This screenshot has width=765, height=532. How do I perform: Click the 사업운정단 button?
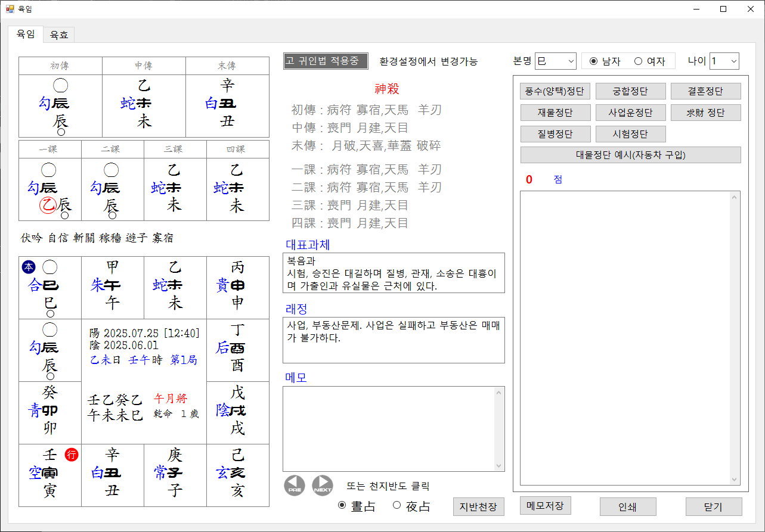click(x=630, y=112)
